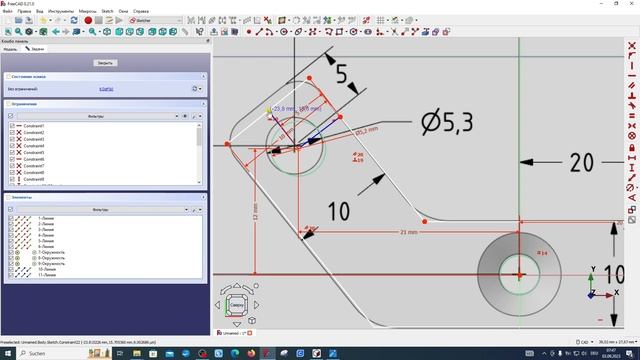
Task: Open Firefox from the taskbar
Action: 251,353
